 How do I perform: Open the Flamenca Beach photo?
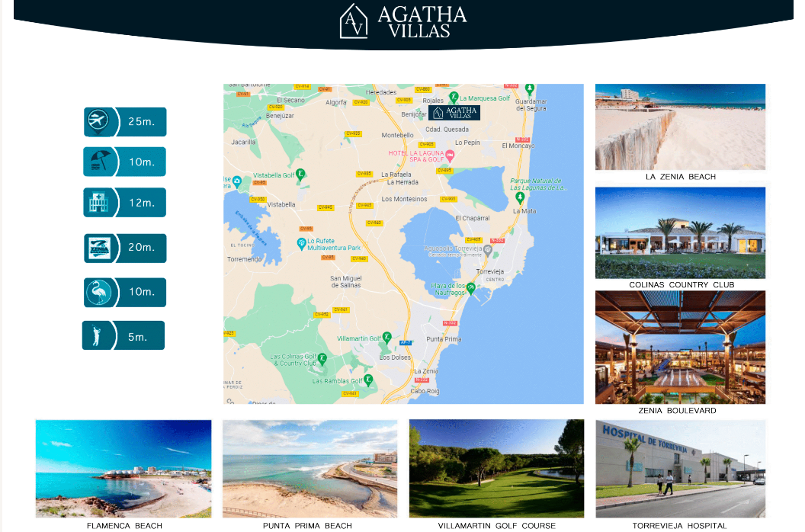(x=123, y=468)
